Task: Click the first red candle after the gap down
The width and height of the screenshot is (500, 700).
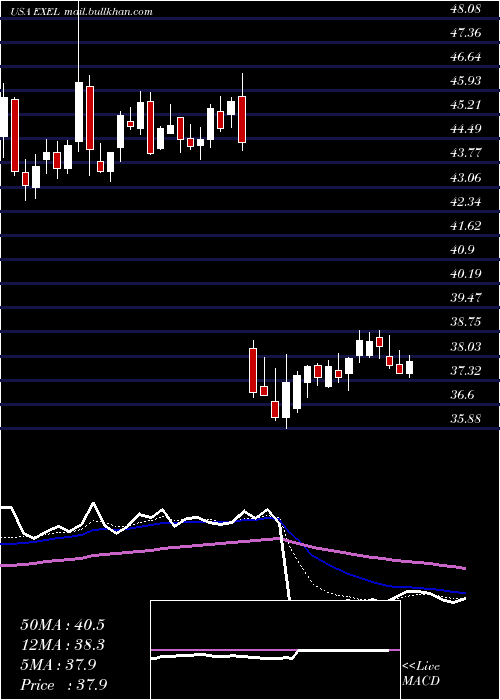Action: tap(253, 369)
